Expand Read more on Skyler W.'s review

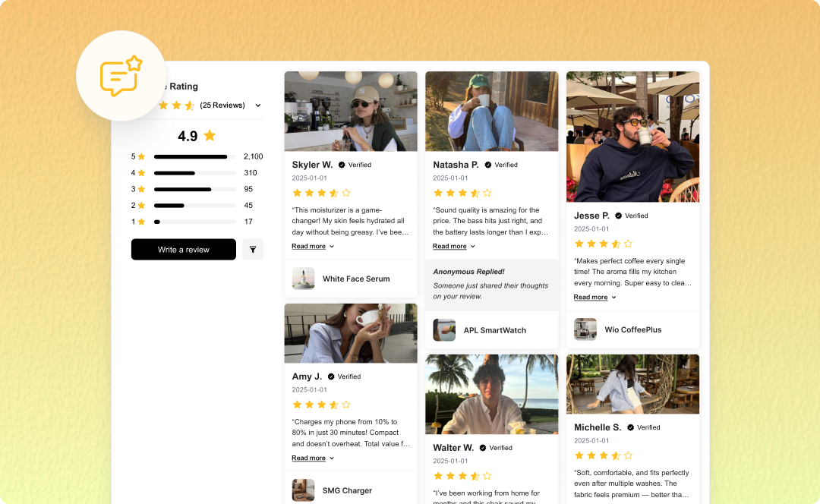[308, 246]
